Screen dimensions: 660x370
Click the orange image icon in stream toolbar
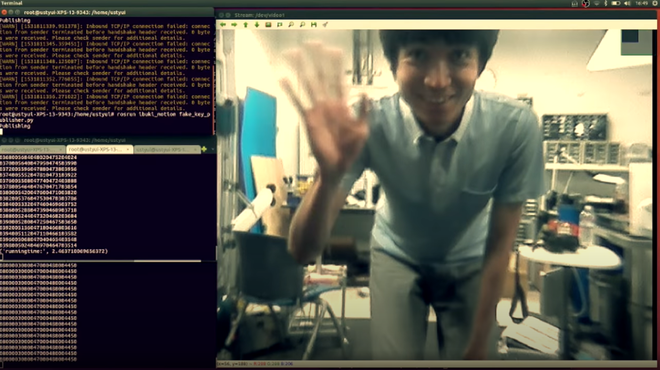[x=268, y=25]
